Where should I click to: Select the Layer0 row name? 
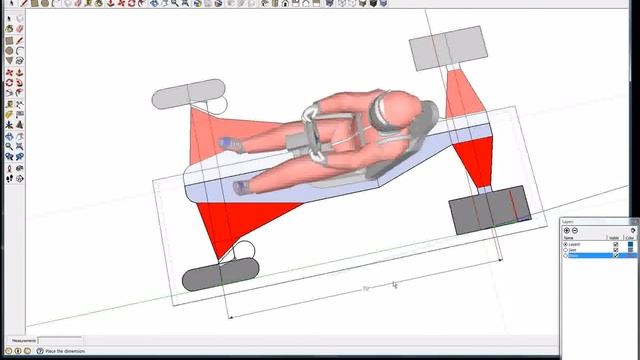[x=575, y=244]
